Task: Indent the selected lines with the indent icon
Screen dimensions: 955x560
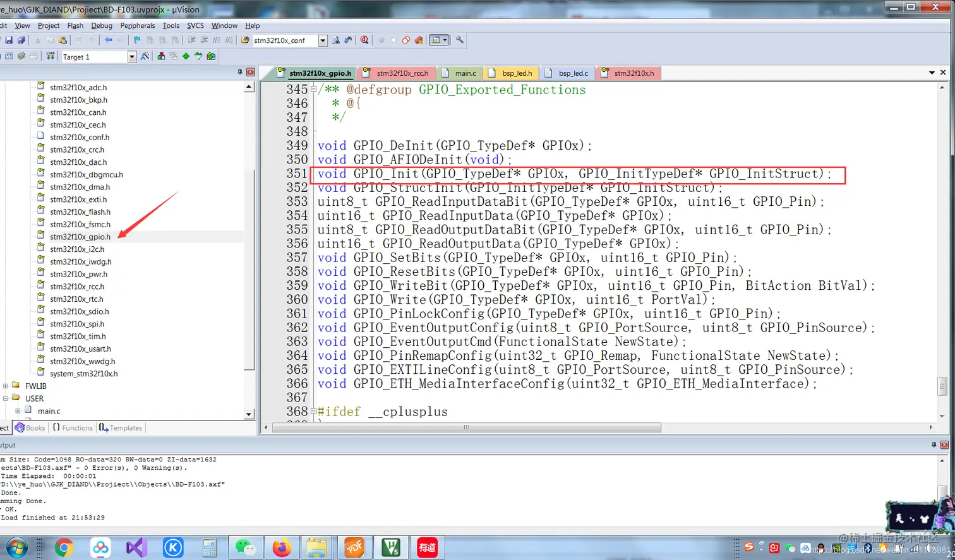Action: tap(191, 40)
